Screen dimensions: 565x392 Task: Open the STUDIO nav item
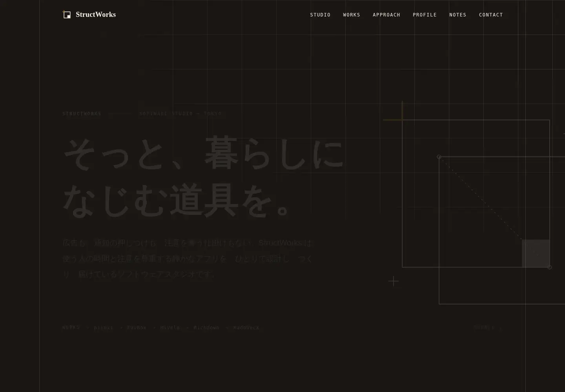point(320,15)
